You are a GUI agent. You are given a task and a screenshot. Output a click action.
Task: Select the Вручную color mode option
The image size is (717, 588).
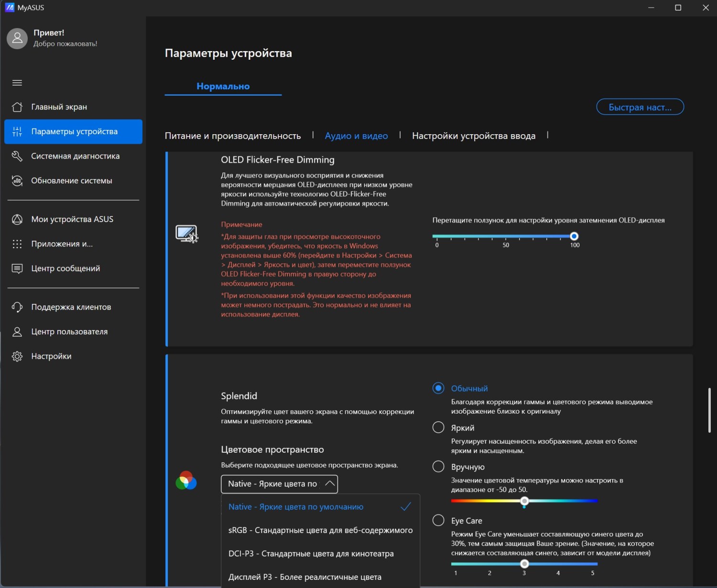coord(438,467)
